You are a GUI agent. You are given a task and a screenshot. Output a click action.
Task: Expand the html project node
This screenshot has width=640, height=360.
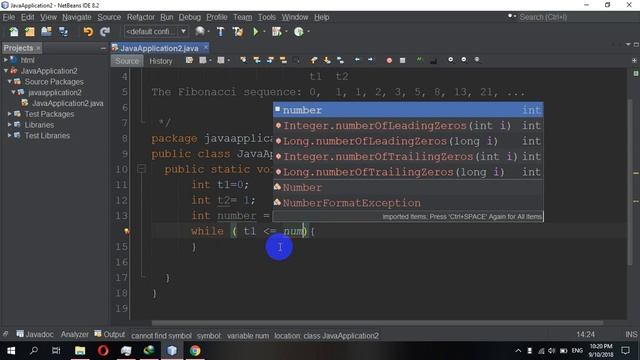(6, 60)
